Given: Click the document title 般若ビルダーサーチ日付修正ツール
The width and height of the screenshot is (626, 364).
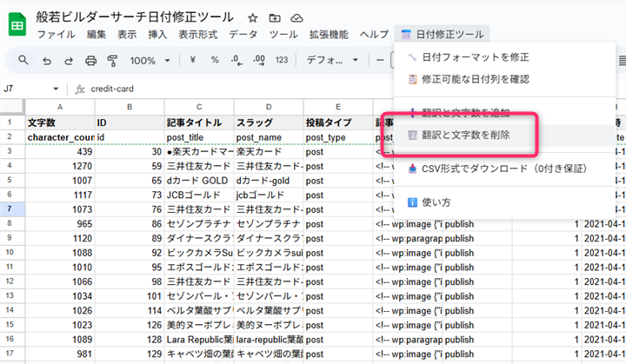Looking at the screenshot, I should (135, 17).
